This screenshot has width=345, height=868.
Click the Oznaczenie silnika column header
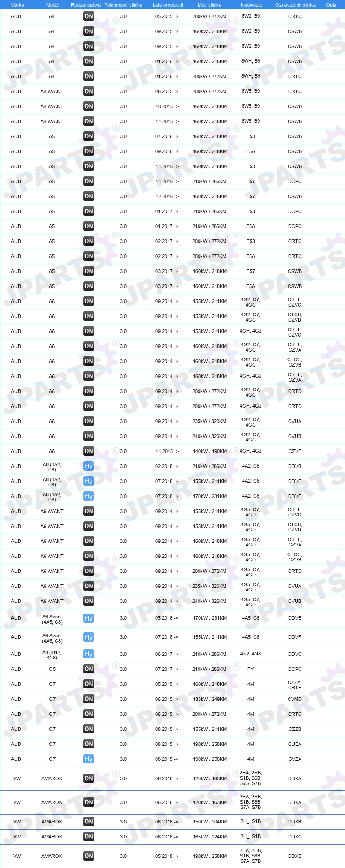pos(296,5)
